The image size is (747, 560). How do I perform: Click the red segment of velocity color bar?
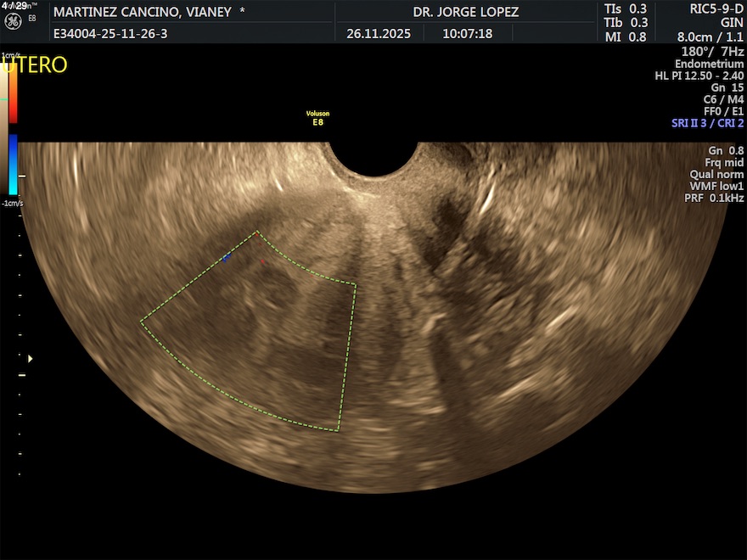[13, 103]
